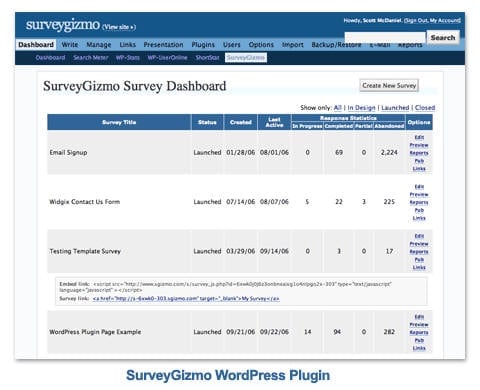480x390 pixels.
Task: Open the WP-UserOnline submenu item
Action: pyautogui.click(x=167, y=58)
